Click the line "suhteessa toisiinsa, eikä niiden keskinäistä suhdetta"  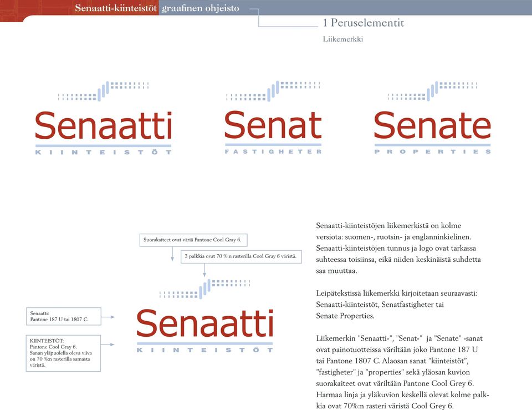tap(398, 260)
